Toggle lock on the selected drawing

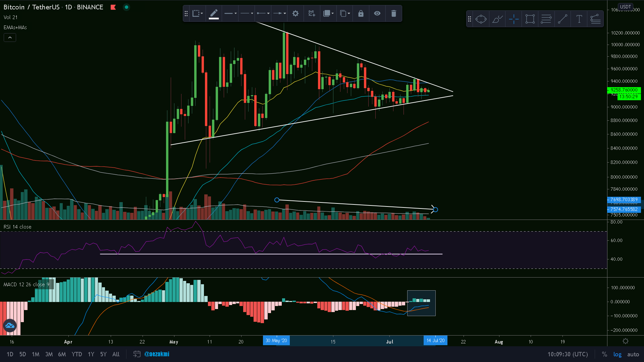pos(361,13)
